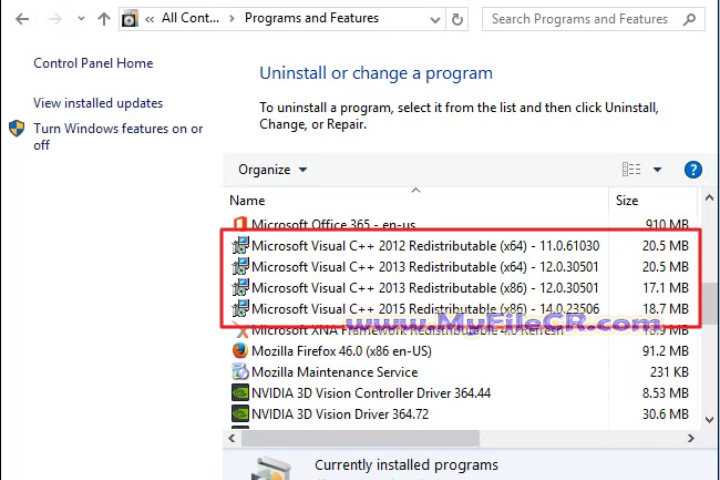This screenshot has width=720, height=480.
Task: Select Visual C++ 2015 Redistributable (x86) row
Action: (461, 309)
